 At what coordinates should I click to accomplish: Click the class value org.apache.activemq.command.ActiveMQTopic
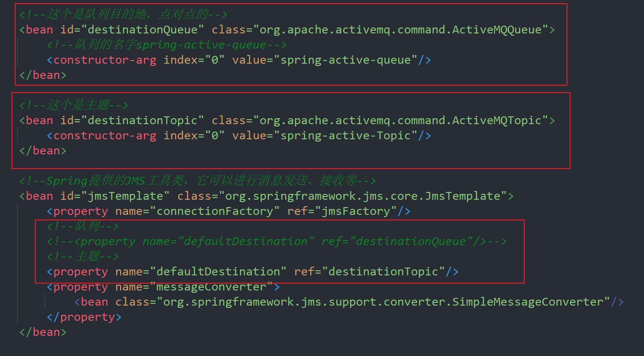click(400, 120)
